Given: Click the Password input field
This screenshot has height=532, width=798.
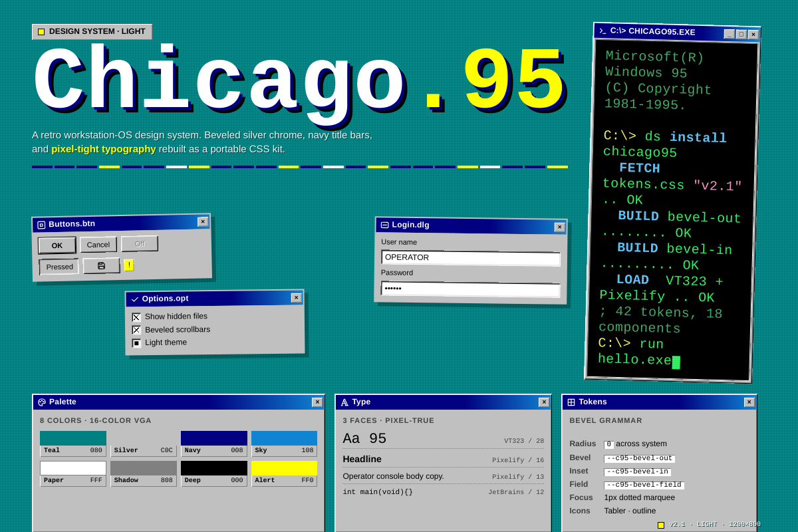Looking at the screenshot, I should (x=470, y=289).
